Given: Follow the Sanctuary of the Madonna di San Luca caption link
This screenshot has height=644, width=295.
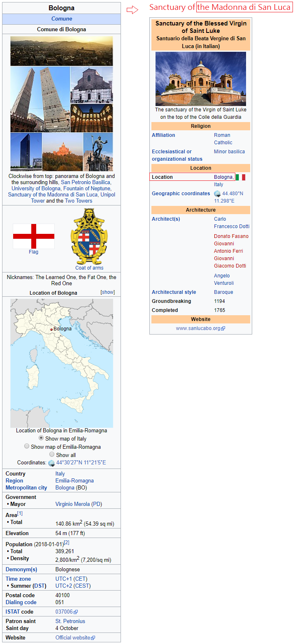Looking at the screenshot, I should (x=53, y=195).
